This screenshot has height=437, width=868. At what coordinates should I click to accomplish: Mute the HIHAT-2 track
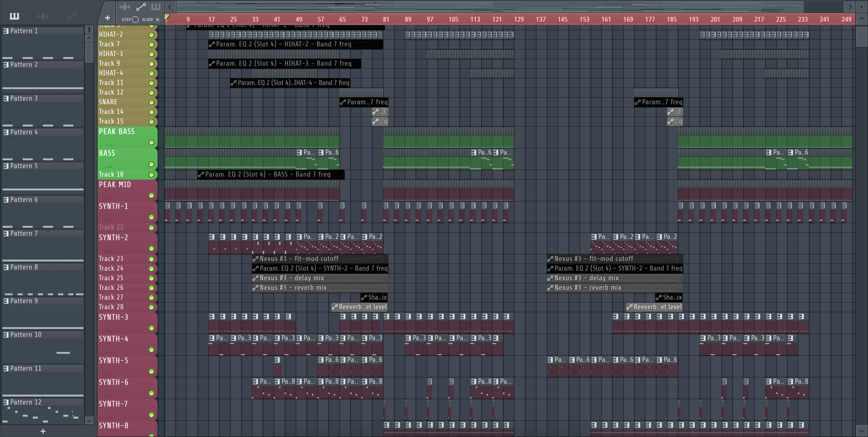(152, 35)
